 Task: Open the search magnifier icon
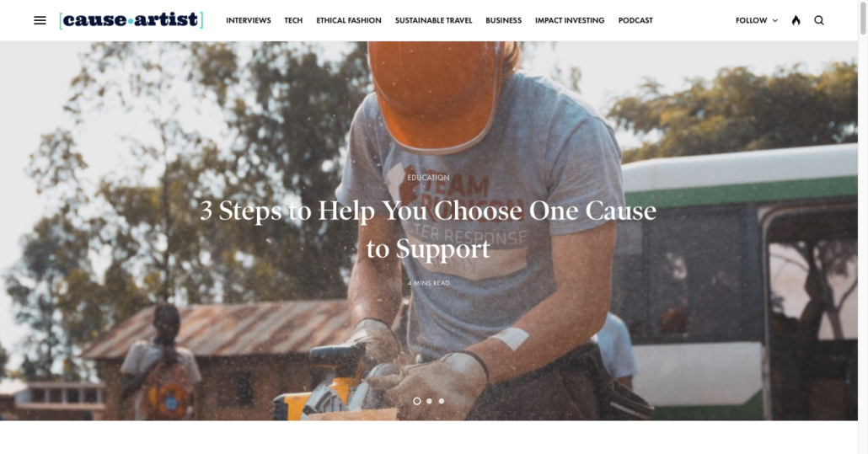[x=819, y=20]
